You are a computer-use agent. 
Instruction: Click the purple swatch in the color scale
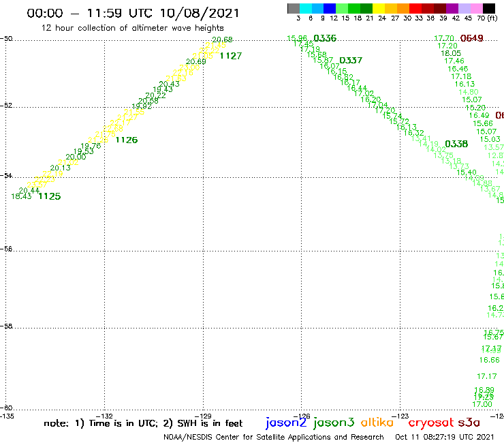pyautogui.click(x=452, y=8)
